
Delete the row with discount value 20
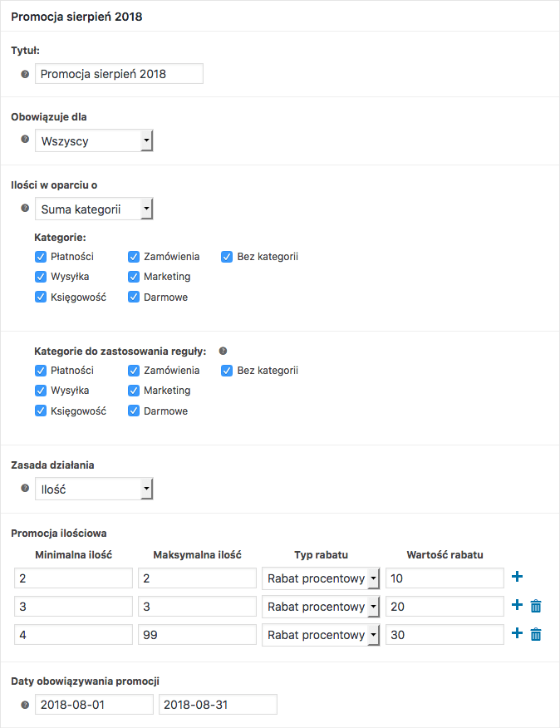536,606
